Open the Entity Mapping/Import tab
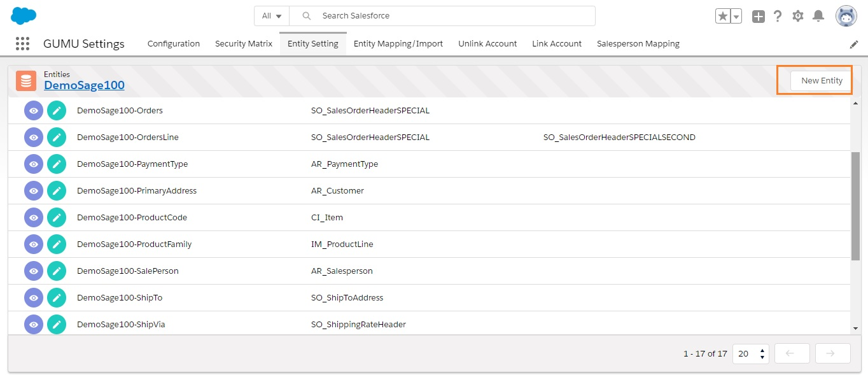 pyautogui.click(x=398, y=44)
